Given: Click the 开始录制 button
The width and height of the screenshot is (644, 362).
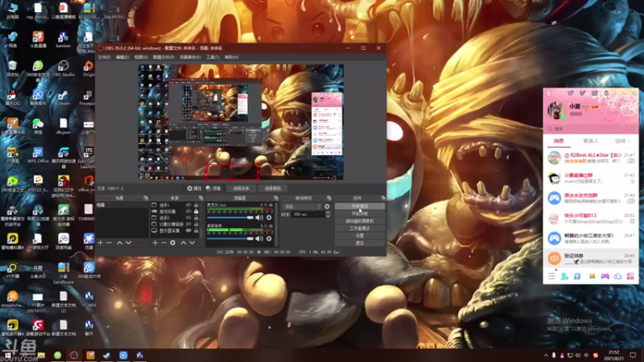Looking at the screenshot, I should click(360, 214).
